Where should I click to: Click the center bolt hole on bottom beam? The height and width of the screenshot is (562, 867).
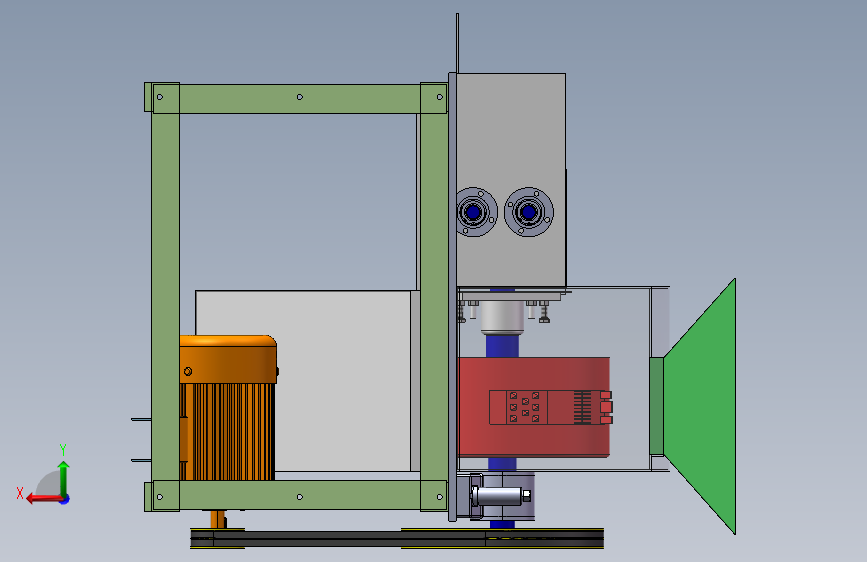click(x=300, y=497)
